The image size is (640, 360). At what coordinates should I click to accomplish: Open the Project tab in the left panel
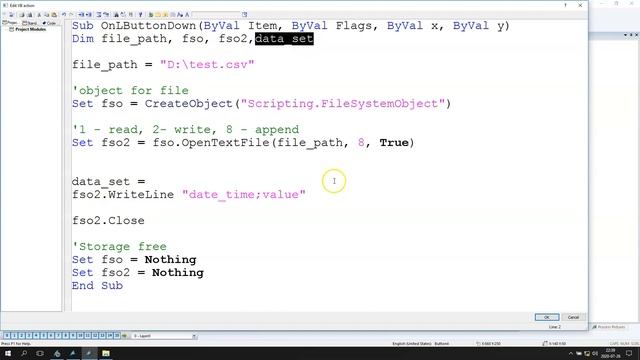[10, 23]
